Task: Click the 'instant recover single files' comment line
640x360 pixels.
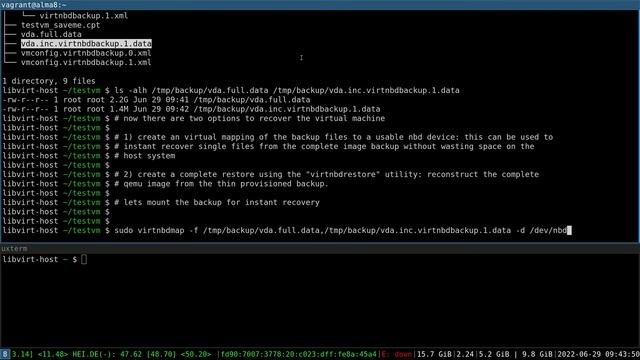Action: (x=324, y=147)
